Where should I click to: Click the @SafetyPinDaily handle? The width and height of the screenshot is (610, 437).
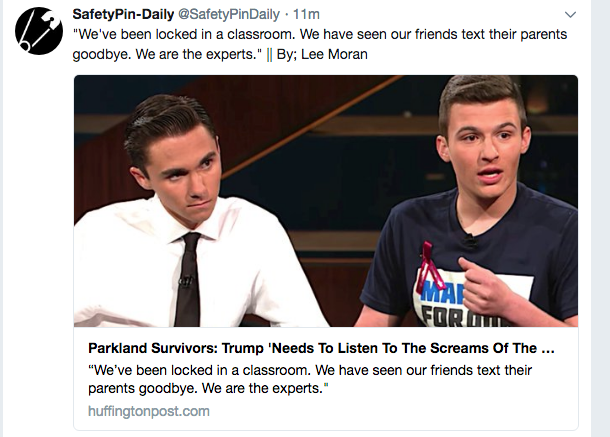229,14
